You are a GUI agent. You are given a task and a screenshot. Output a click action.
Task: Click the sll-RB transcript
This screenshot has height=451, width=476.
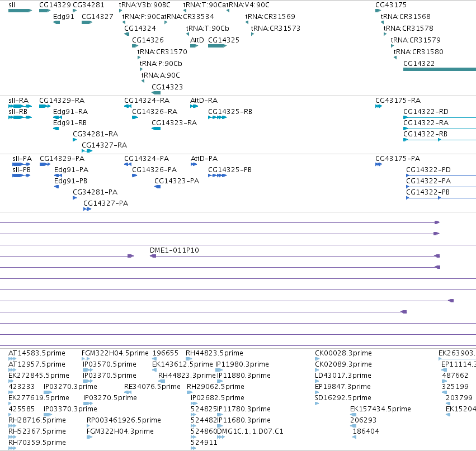point(20,117)
